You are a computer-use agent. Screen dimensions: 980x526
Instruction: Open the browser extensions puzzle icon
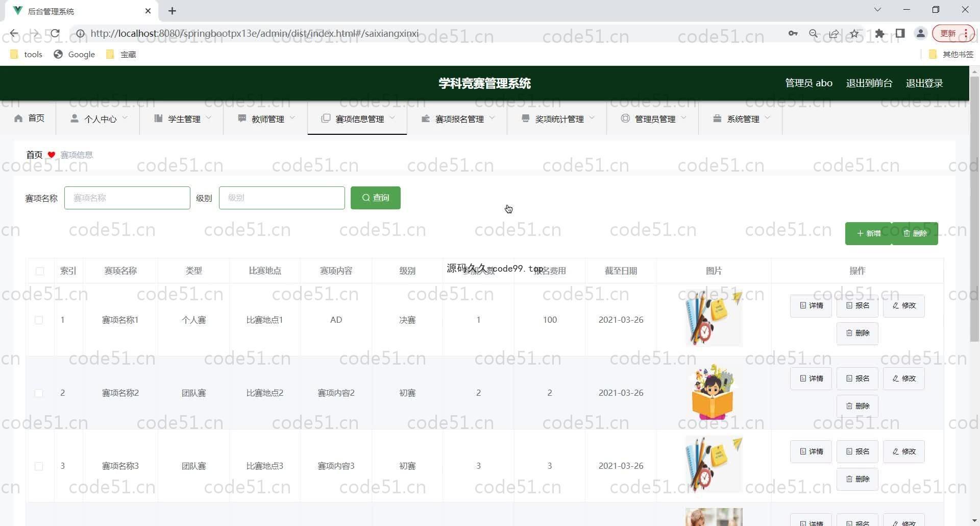(879, 34)
